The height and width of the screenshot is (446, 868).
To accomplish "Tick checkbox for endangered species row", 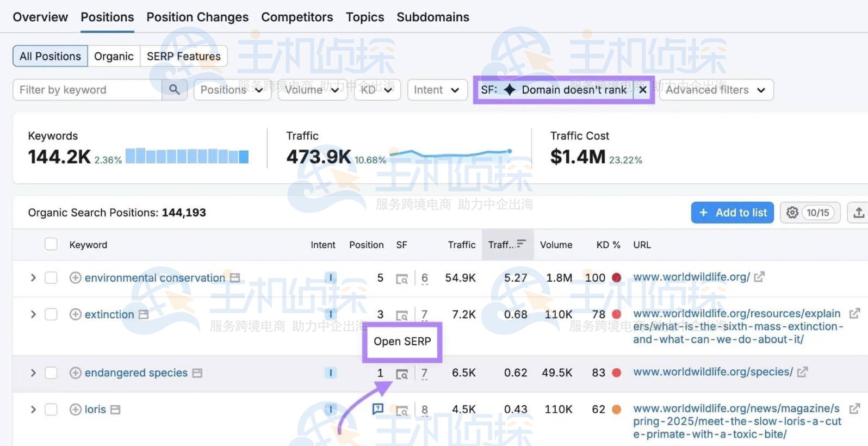I will point(51,373).
